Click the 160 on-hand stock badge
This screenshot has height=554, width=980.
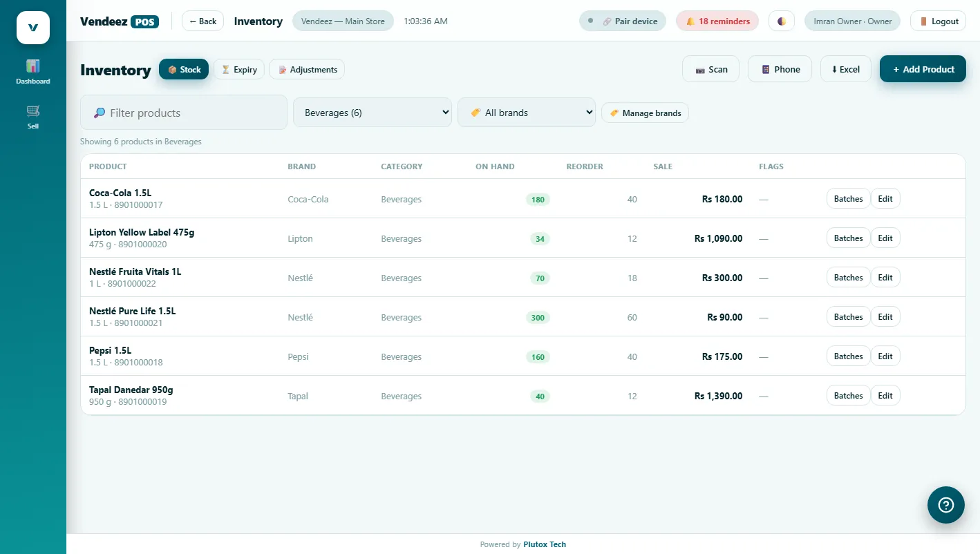[538, 357]
